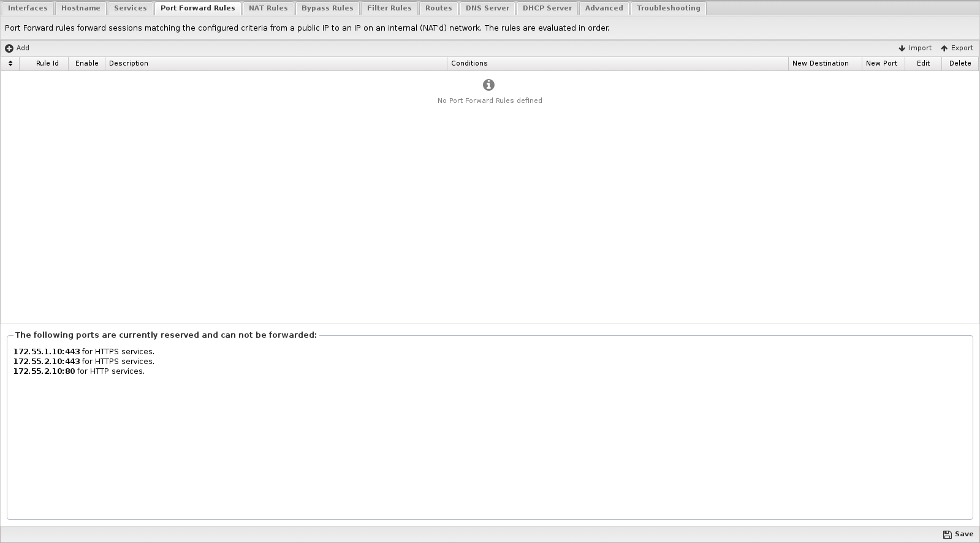Save the port forward settings

[x=959, y=534]
